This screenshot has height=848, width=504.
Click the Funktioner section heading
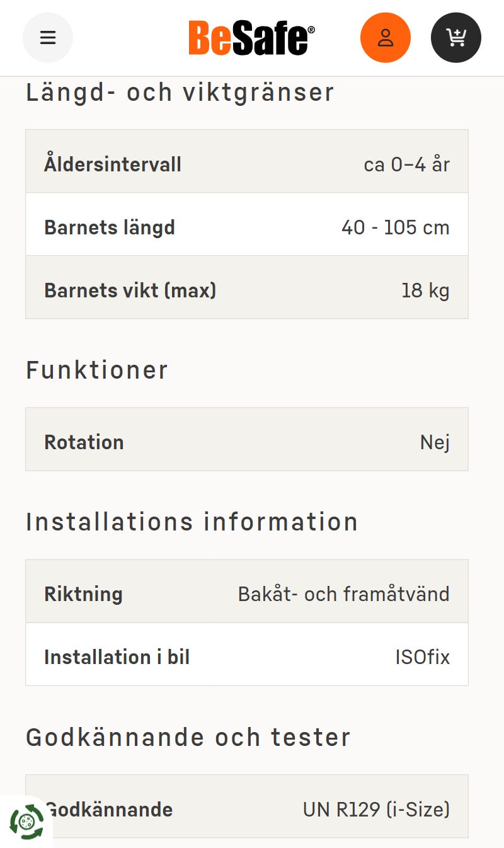coord(97,370)
